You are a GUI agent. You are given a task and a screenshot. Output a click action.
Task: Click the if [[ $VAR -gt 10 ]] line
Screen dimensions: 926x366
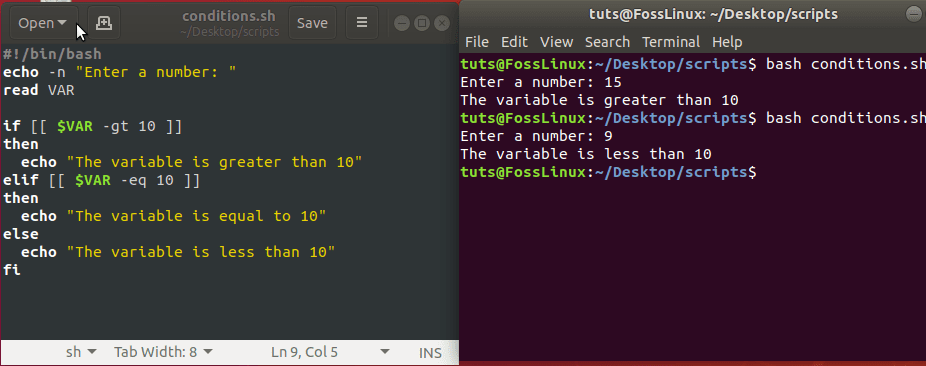92,126
